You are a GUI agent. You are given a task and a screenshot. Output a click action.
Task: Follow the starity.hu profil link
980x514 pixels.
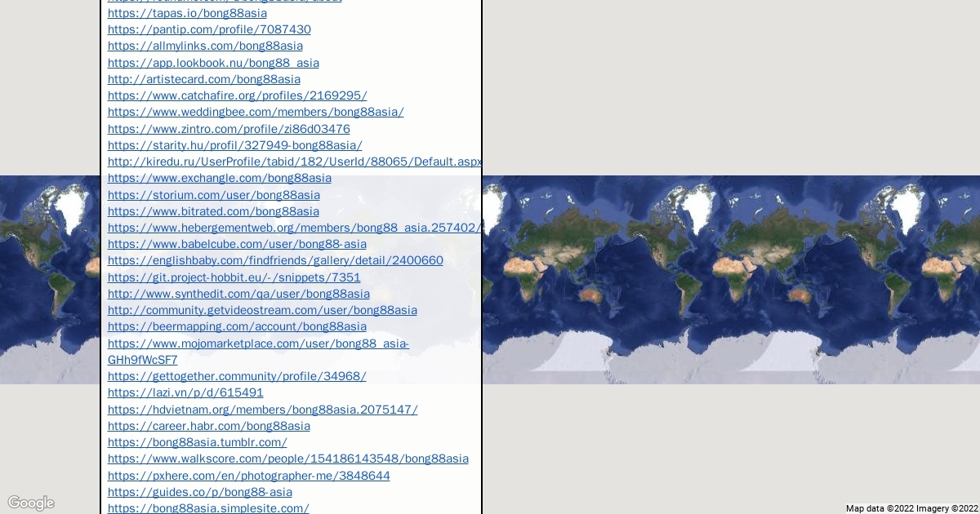coord(234,145)
